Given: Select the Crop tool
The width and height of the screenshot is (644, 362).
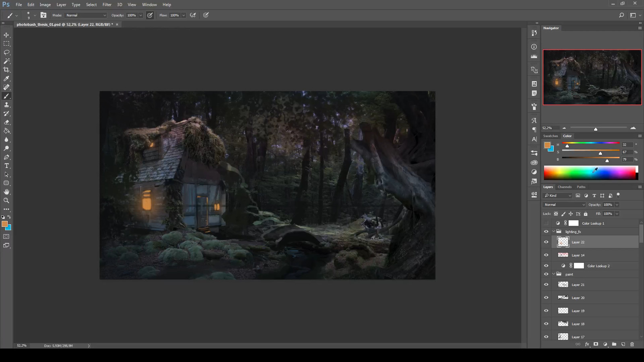Looking at the screenshot, I should pos(6,70).
